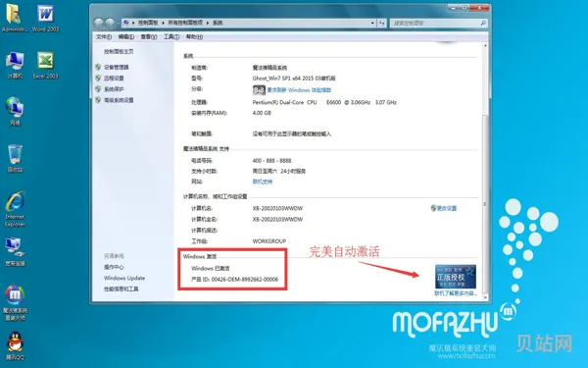This screenshot has width=588, height=368.
Task: Click the Windows Experience Index rating badge
Action: point(259,90)
